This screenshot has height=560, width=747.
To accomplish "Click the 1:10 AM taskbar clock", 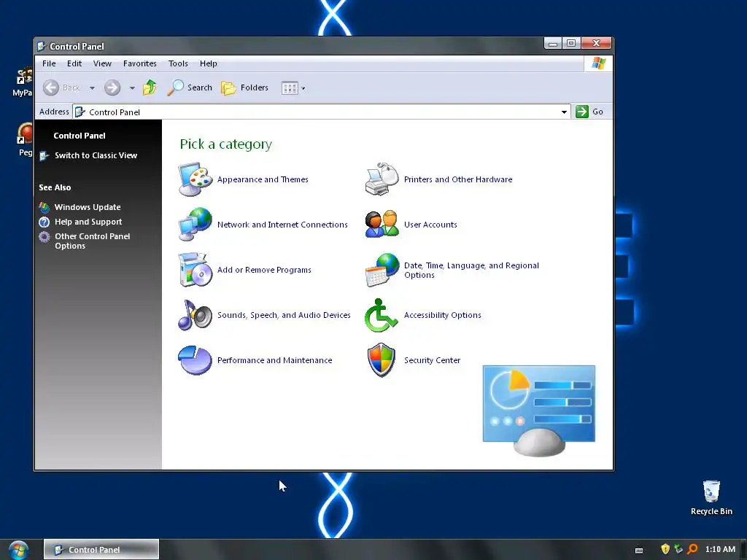I will 720,549.
